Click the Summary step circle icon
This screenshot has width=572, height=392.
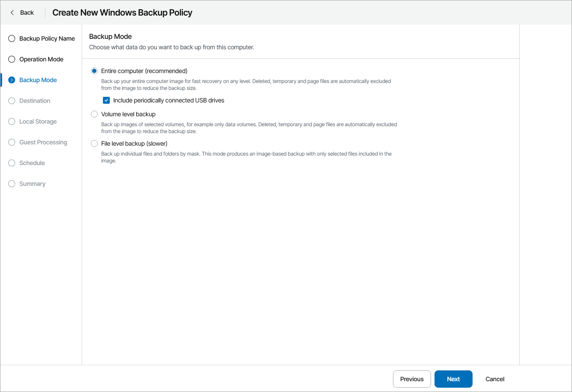pyautogui.click(x=11, y=184)
